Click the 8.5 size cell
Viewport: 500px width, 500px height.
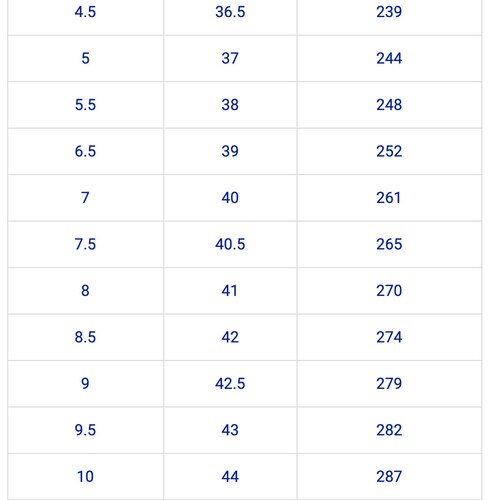(x=85, y=337)
